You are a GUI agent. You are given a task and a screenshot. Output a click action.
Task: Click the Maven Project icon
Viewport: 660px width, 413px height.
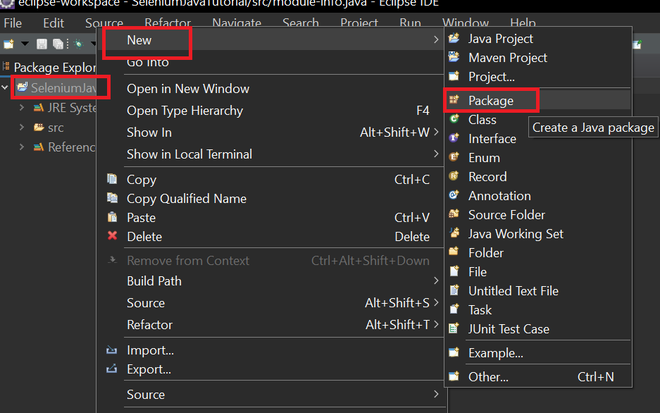(454, 57)
